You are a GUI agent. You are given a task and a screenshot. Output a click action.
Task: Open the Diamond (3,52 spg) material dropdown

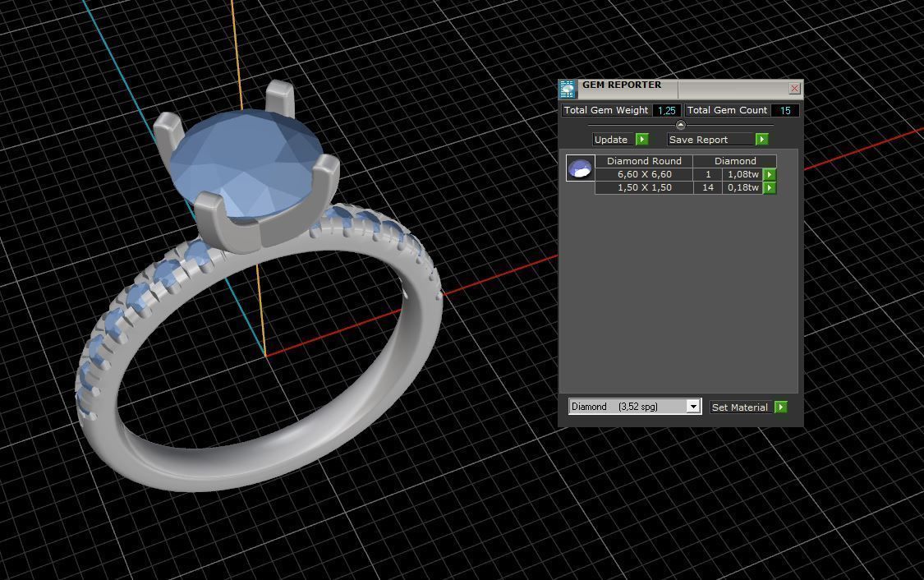click(635, 407)
